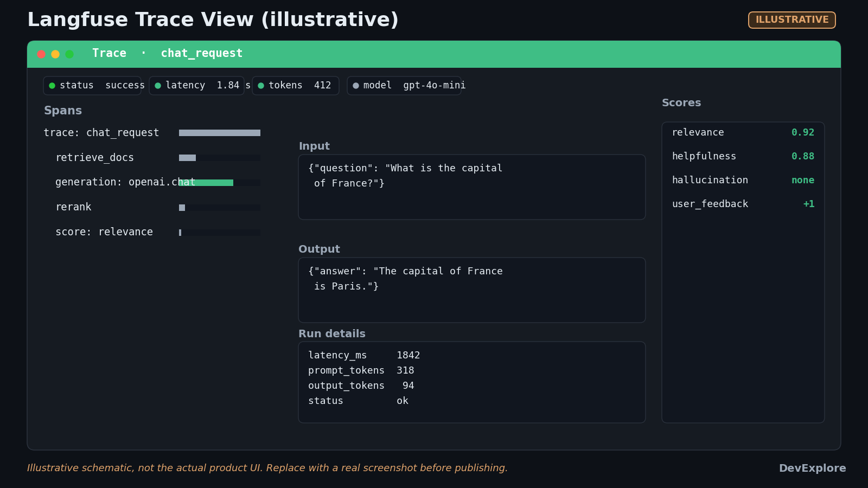This screenshot has width=868, height=488.
Task: Click the user_feedback score label
Action: pos(710,204)
